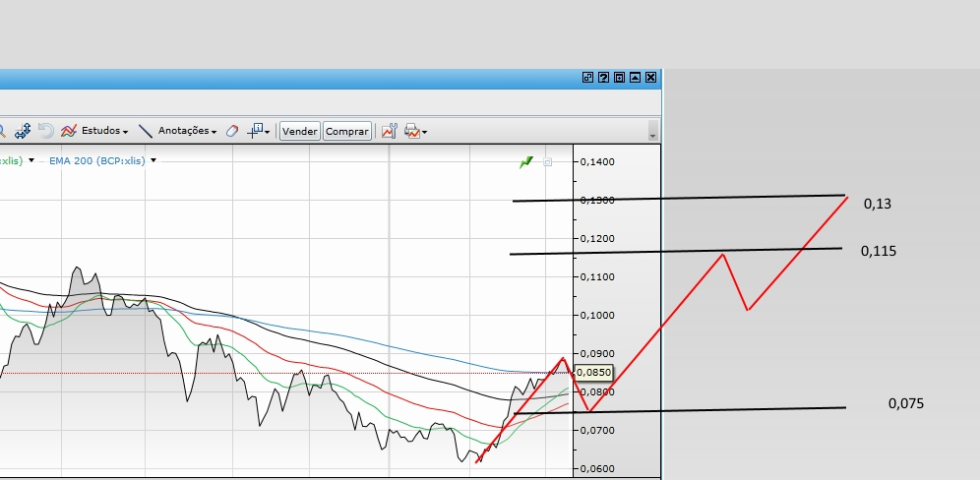This screenshot has width=980, height=480.
Task: Click the 0,1100 price axis label
Action: pyautogui.click(x=597, y=276)
